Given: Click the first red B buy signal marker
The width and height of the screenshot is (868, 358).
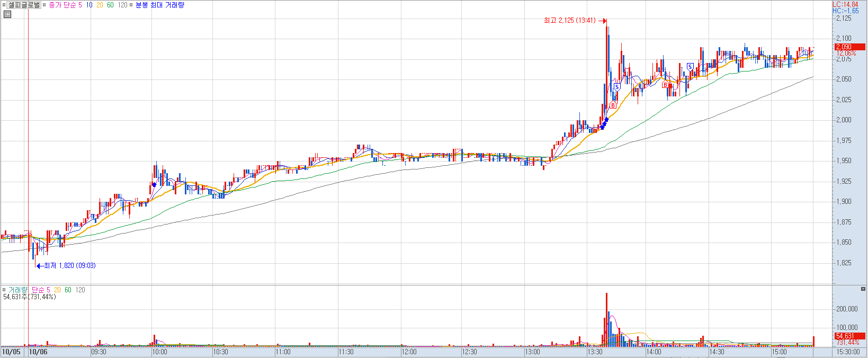Looking at the screenshot, I should 613,105.
